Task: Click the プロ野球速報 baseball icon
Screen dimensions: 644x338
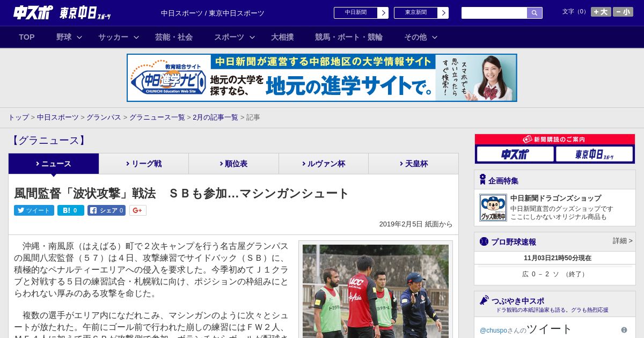Action: tap(484, 241)
